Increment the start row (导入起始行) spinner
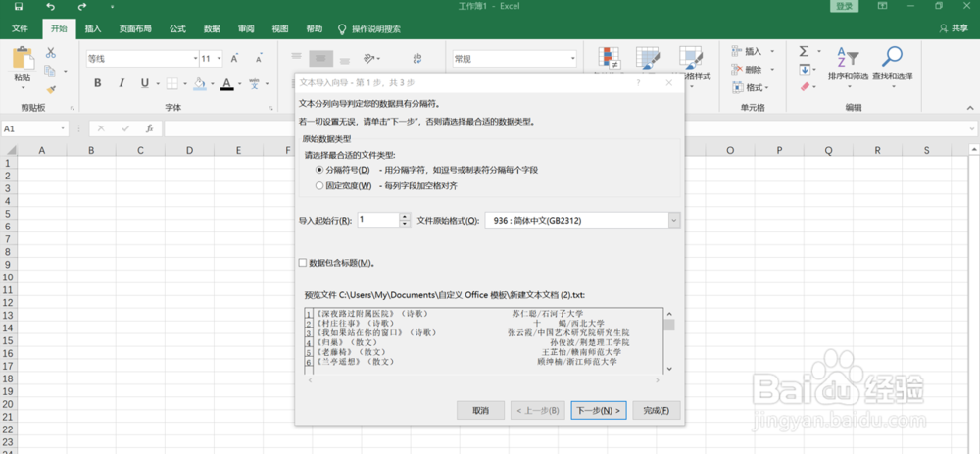The image size is (980, 454). pos(405,217)
